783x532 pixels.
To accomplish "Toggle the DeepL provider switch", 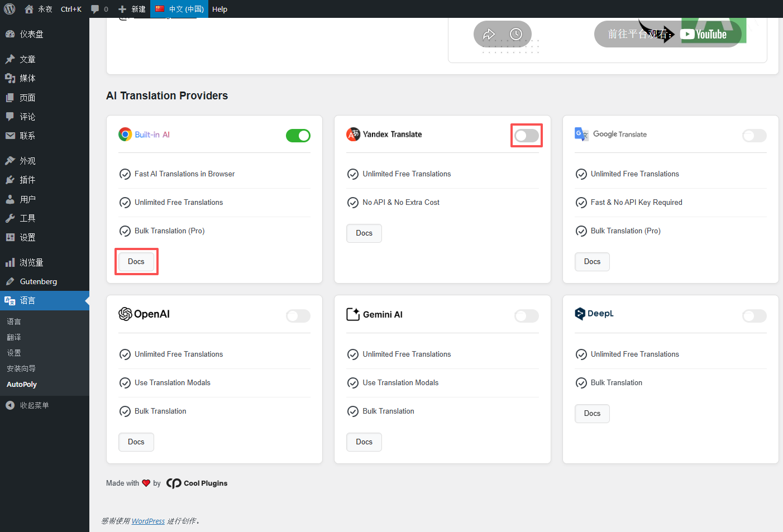I will click(755, 316).
